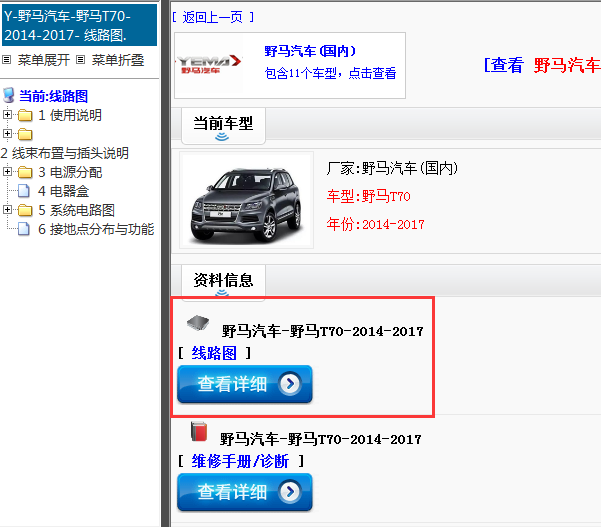The image size is (601, 527).
Task: Expand the '2 线束布置与插头说明' tree node
Action: 7,133
